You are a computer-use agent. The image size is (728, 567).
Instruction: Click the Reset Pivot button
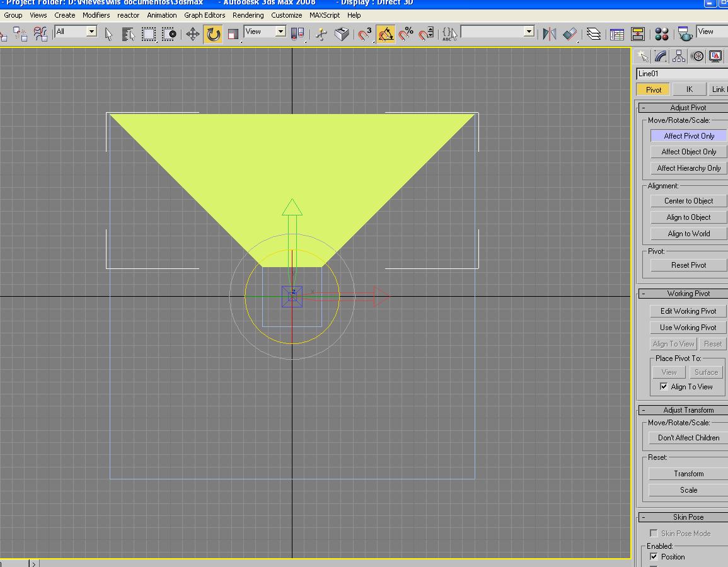pyautogui.click(x=688, y=265)
